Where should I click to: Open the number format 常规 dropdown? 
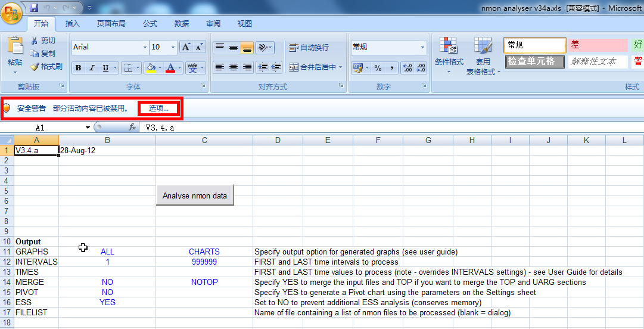point(422,47)
